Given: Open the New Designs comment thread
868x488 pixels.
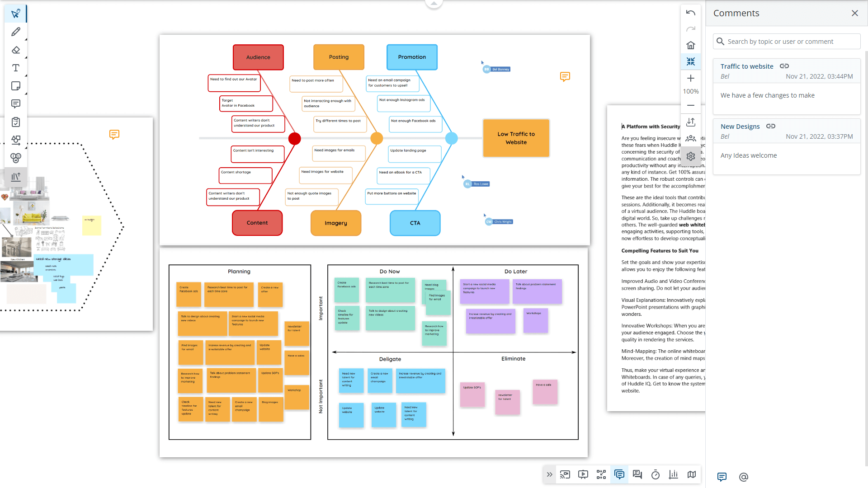Looking at the screenshot, I should coord(740,127).
